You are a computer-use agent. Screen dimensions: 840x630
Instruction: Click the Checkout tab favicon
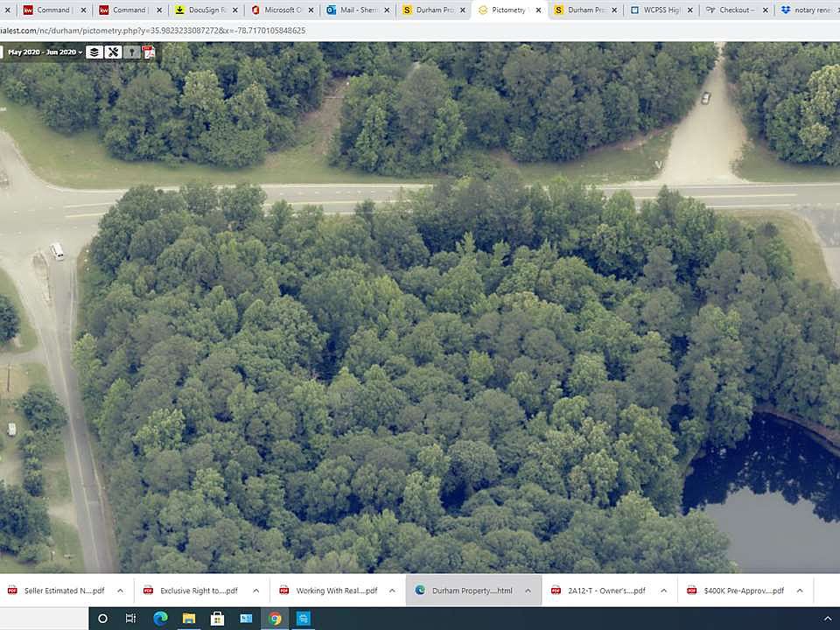coord(710,10)
